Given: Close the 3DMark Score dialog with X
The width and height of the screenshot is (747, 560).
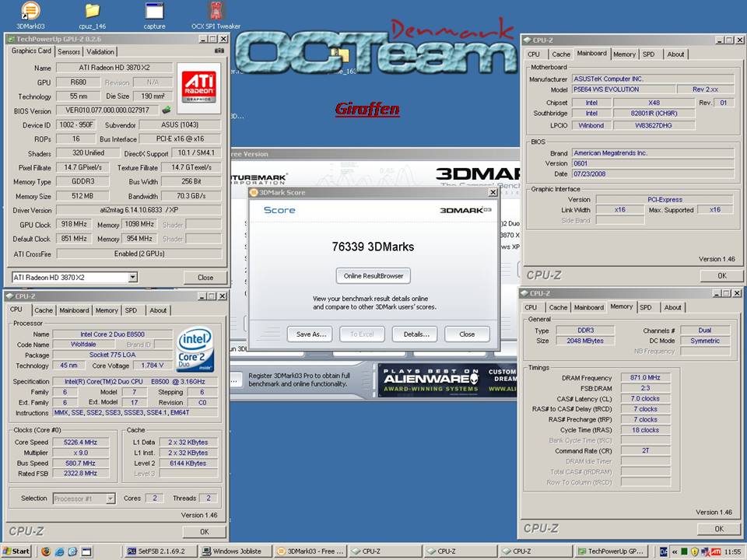Looking at the screenshot, I should tap(493, 192).
